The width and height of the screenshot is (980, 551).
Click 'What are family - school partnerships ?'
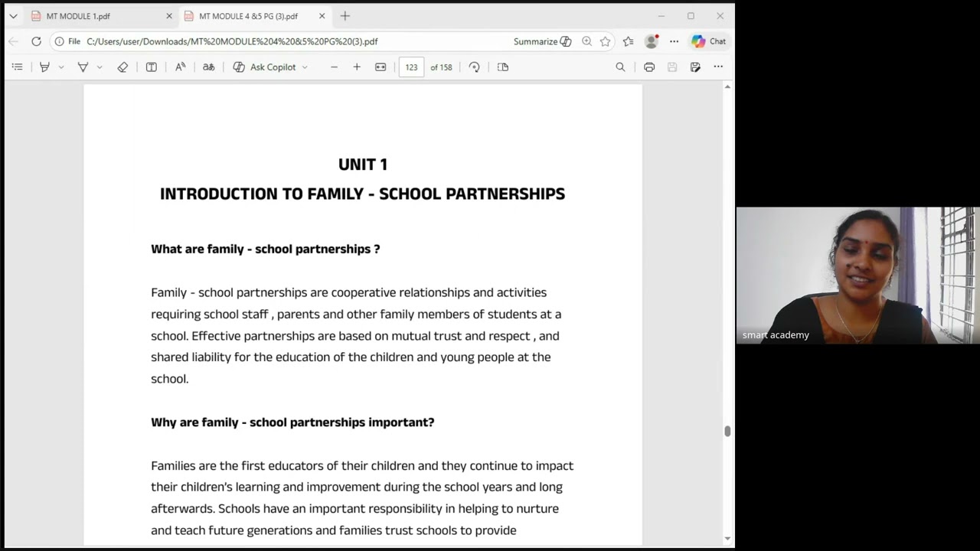coord(265,249)
